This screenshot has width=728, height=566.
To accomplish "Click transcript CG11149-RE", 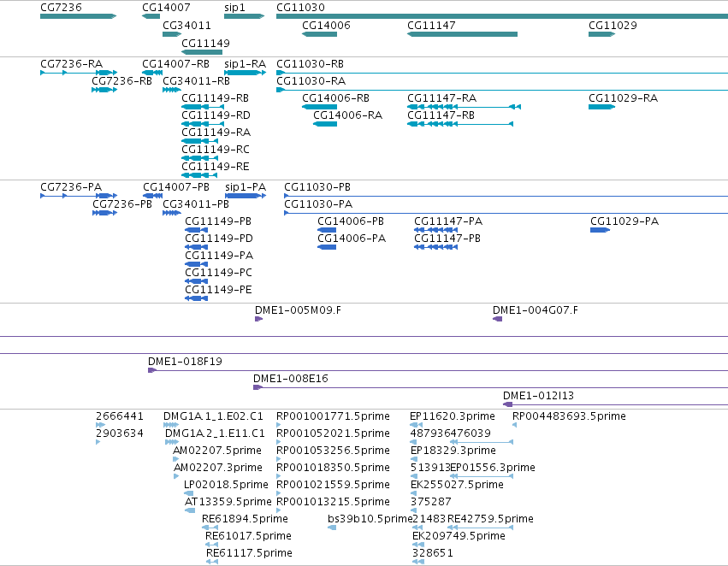I will [x=216, y=167].
